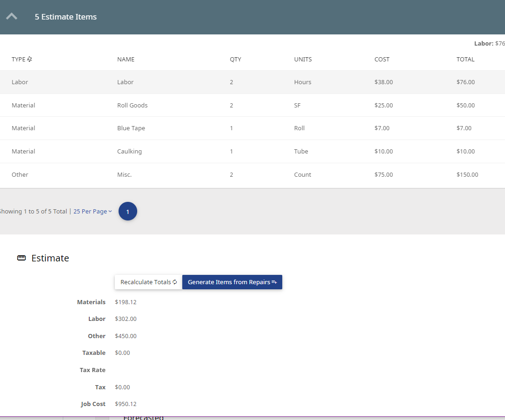The height and width of the screenshot is (420, 505).
Task: Click the Estimate section ruler icon
Action: (21, 258)
